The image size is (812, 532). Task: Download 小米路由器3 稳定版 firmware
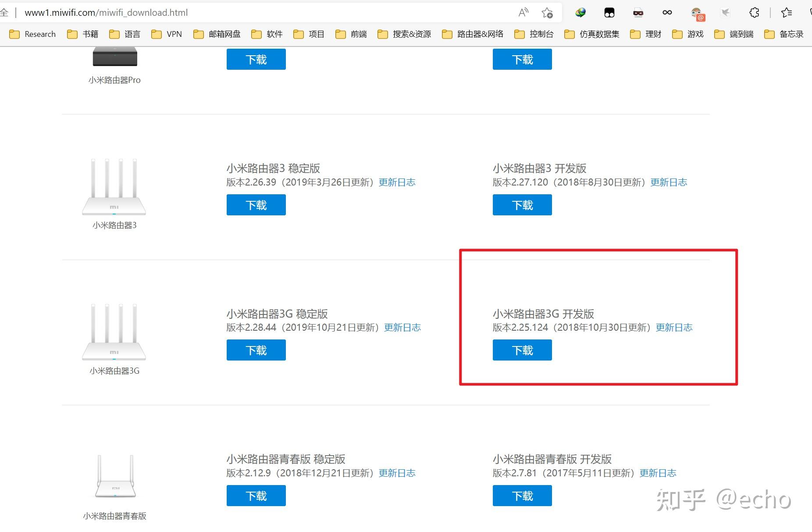click(256, 205)
